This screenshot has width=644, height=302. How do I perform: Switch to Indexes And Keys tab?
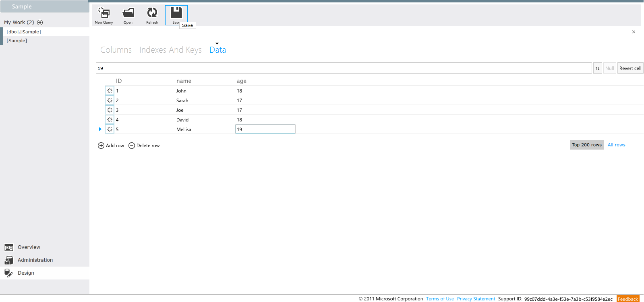click(x=170, y=50)
